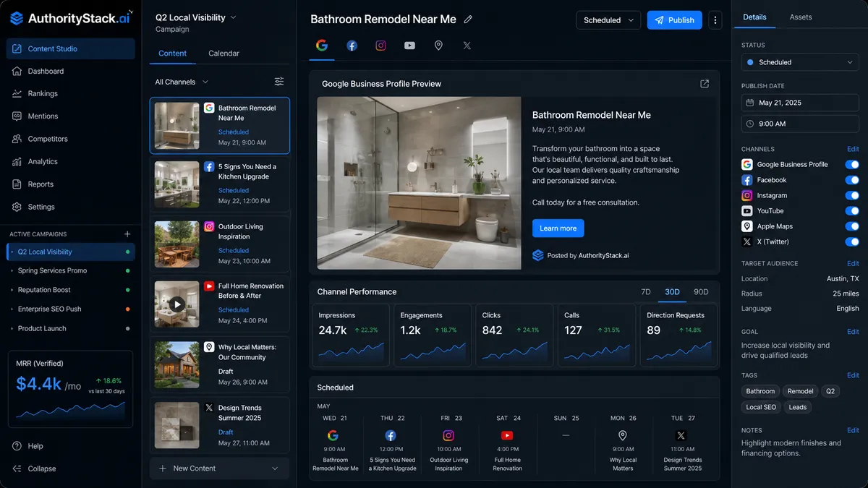Image resolution: width=868 pixels, height=488 pixels.
Task: Toggle the YouTube channel switch
Action: 852,211
